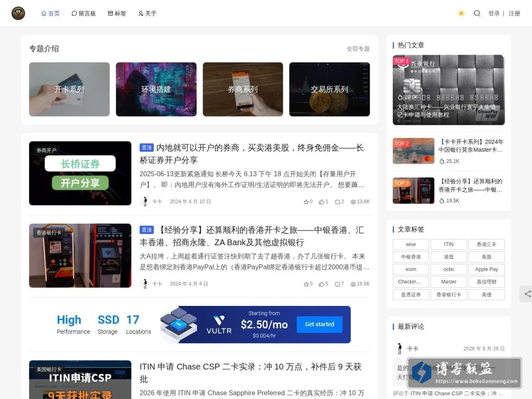
Task: Click the thumbs-up icon on 长桥证券 article
Action: point(321,202)
